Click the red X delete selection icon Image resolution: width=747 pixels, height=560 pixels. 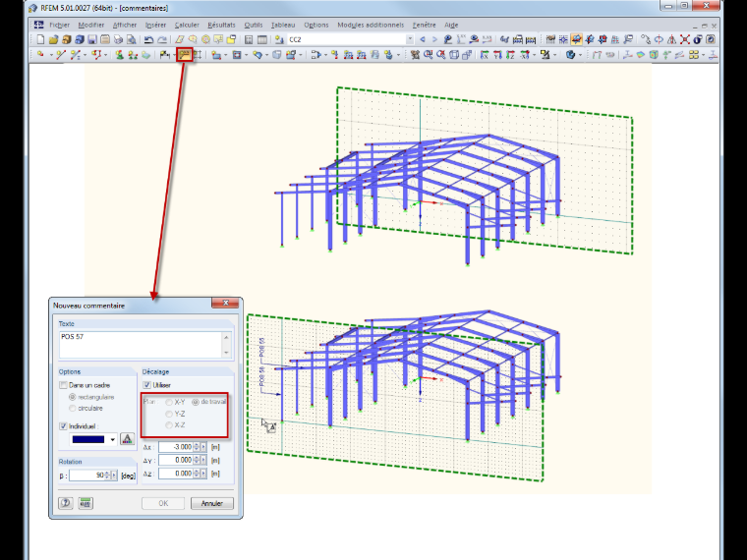tap(685, 39)
